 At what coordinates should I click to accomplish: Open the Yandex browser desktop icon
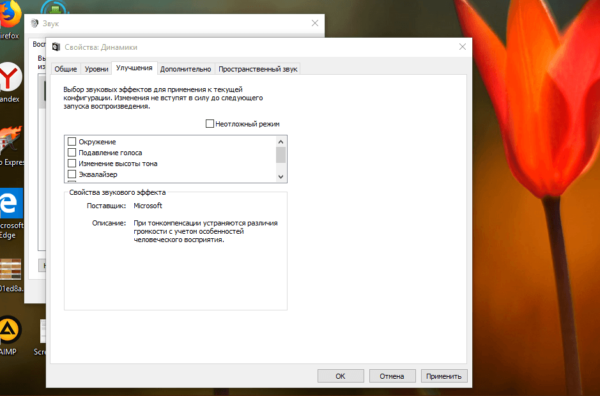10,82
